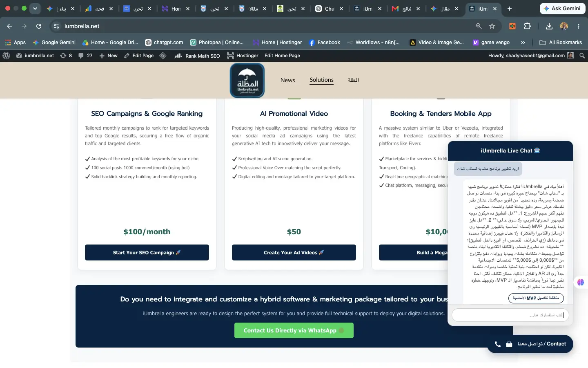The height and width of the screenshot is (368, 588).
Task: Click the admin bar search magnifier icon
Action: [x=582, y=56]
